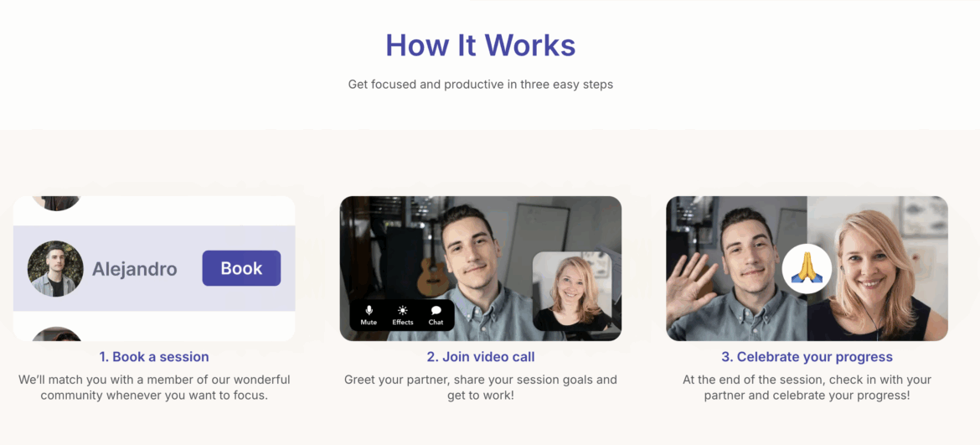Click the waving man in celebrate image
The height and width of the screenshot is (445, 980).
point(737,268)
